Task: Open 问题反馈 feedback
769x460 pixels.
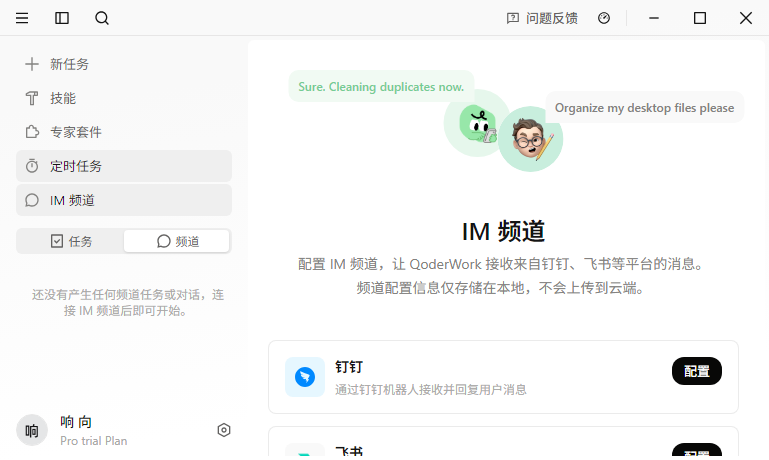Action: 542,18
